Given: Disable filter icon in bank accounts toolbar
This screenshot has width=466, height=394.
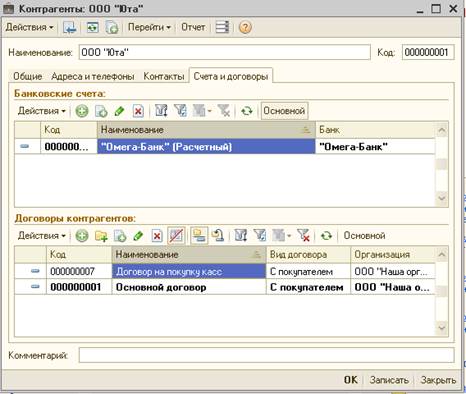Looking at the screenshot, I should click(x=224, y=111).
